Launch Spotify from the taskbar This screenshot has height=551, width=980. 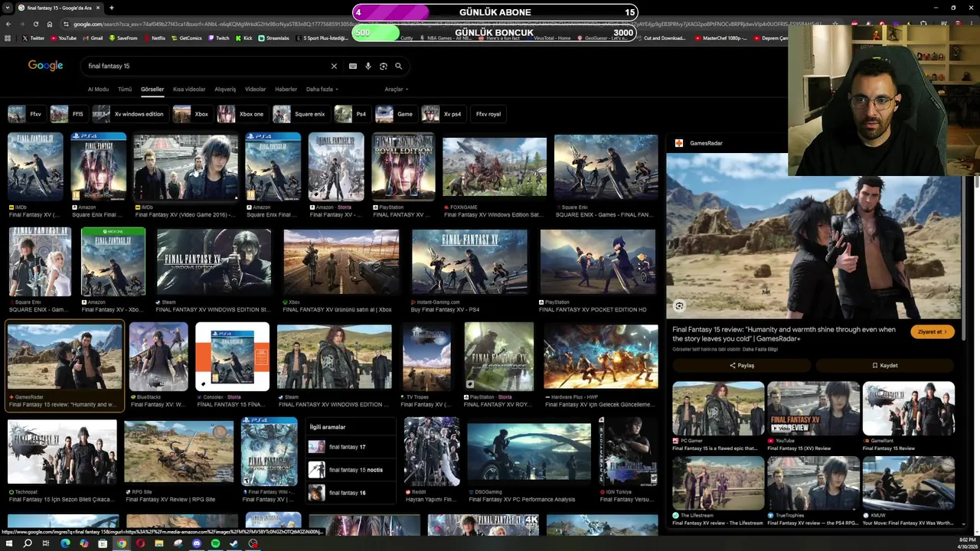(215, 543)
